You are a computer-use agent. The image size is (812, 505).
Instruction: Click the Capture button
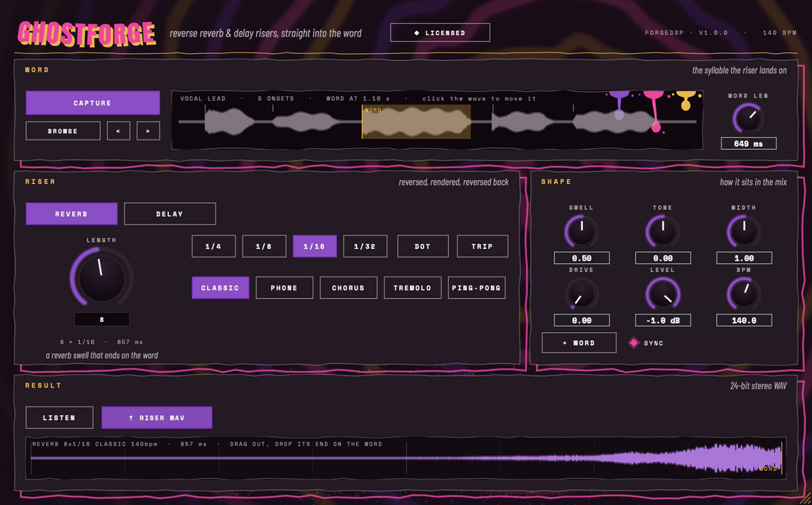click(x=93, y=102)
